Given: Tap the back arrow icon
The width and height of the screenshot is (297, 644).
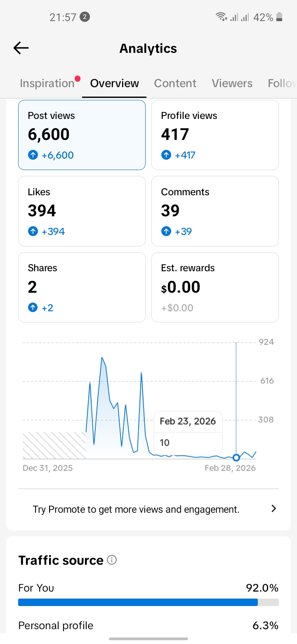Looking at the screenshot, I should click(x=21, y=48).
